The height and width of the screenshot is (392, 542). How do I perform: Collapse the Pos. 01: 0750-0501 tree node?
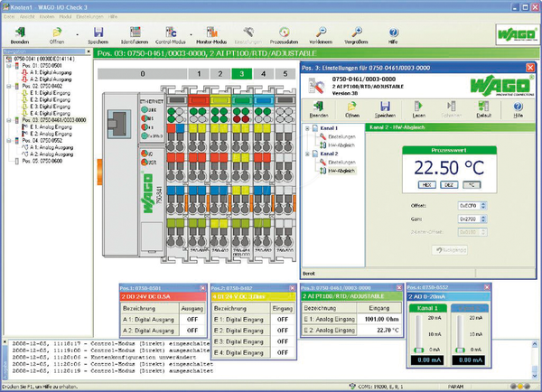coord(9,66)
